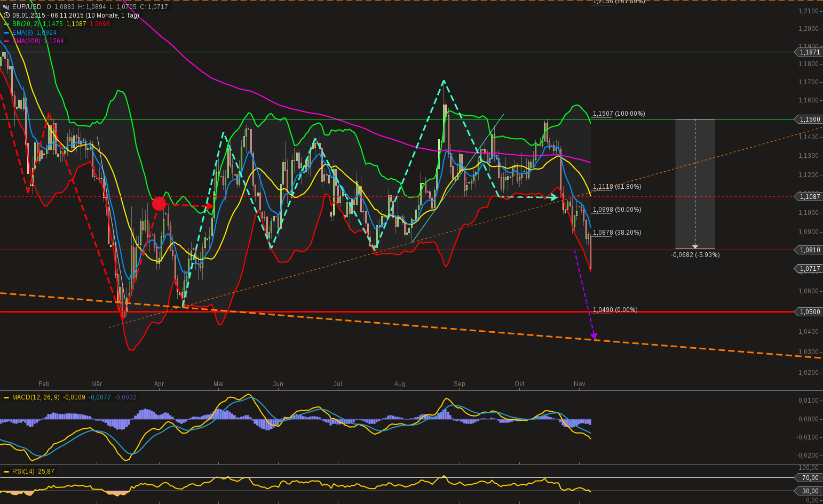Click the MACD value -0,0109

pos(74,397)
